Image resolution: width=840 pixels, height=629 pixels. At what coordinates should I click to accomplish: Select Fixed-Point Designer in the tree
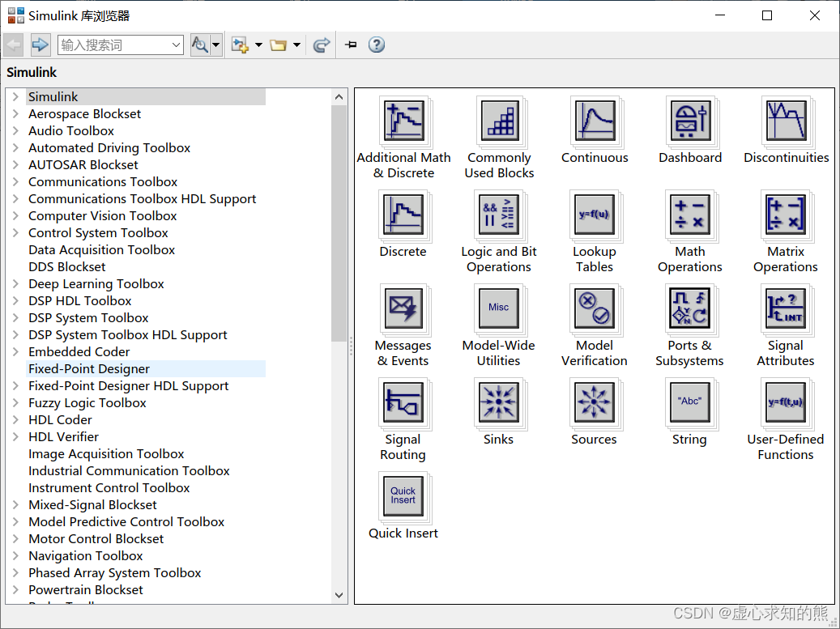pyautogui.click(x=89, y=369)
